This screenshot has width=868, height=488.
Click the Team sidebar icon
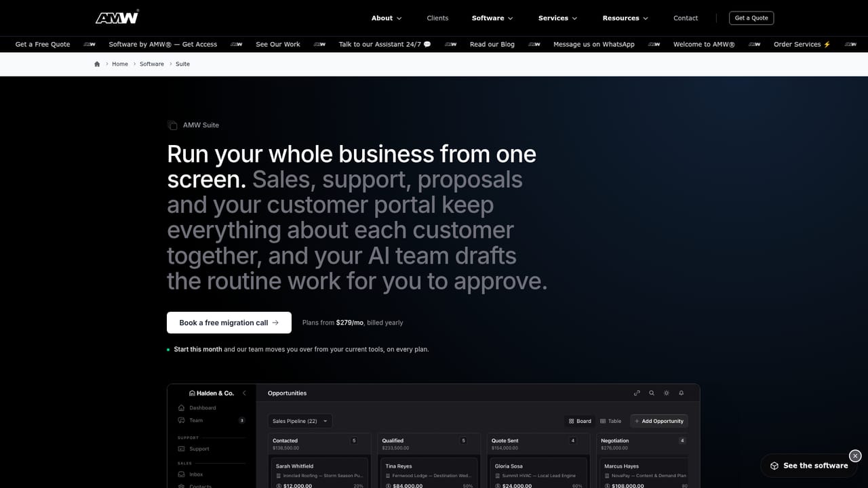181,420
